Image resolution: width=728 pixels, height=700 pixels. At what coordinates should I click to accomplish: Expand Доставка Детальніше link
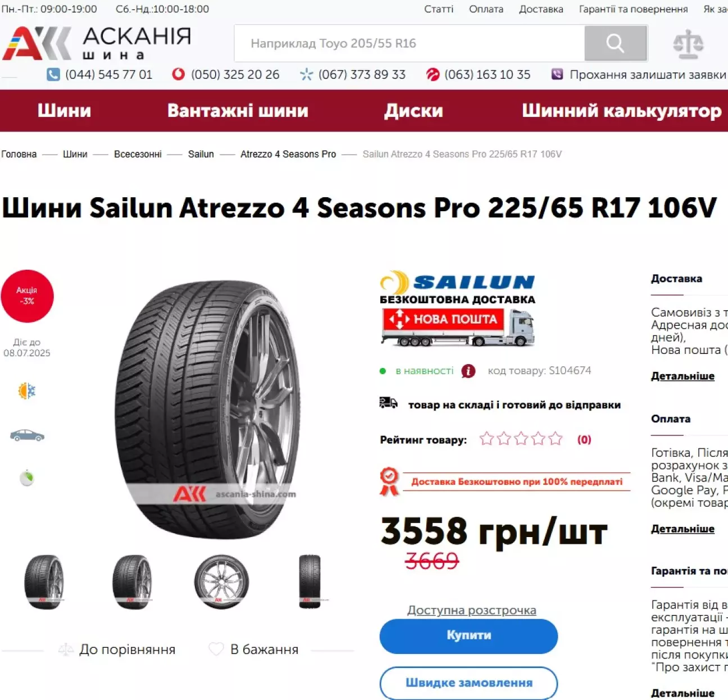click(x=683, y=376)
